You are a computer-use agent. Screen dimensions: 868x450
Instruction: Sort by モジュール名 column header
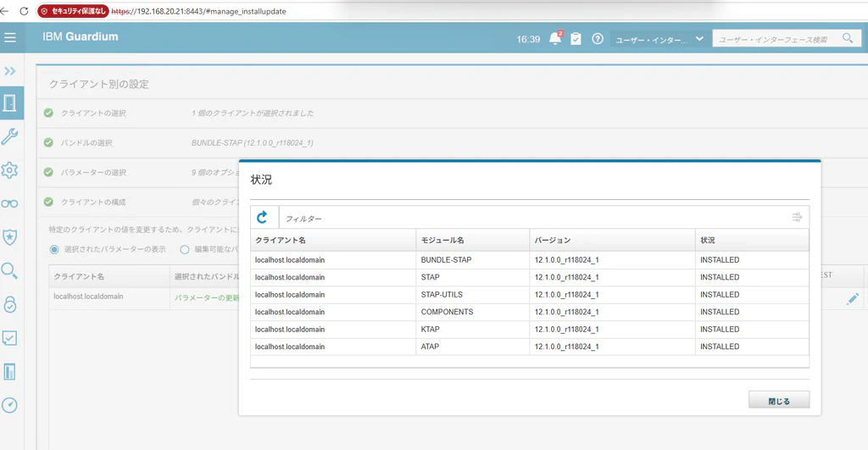pyautogui.click(x=473, y=240)
